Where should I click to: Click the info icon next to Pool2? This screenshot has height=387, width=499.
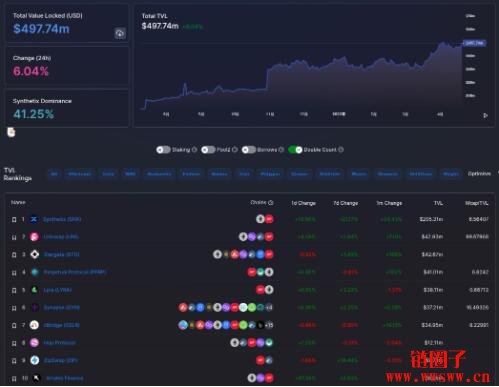point(235,150)
